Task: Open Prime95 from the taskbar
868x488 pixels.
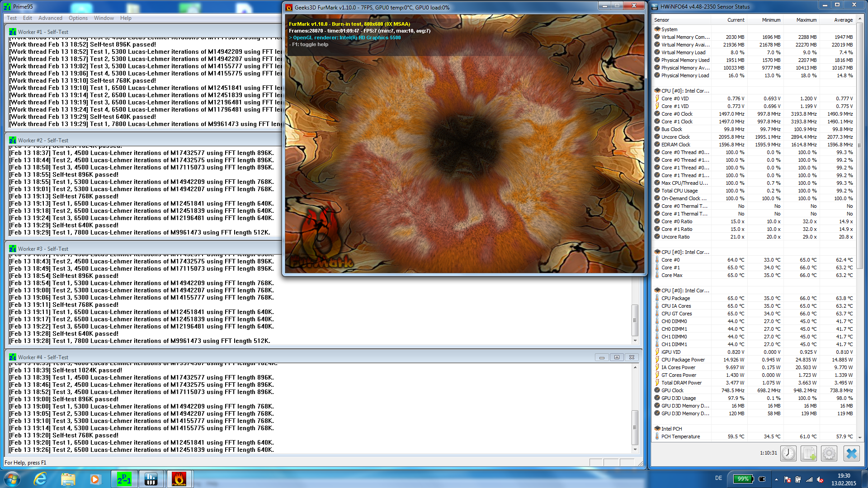Action: pyautogui.click(x=124, y=479)
